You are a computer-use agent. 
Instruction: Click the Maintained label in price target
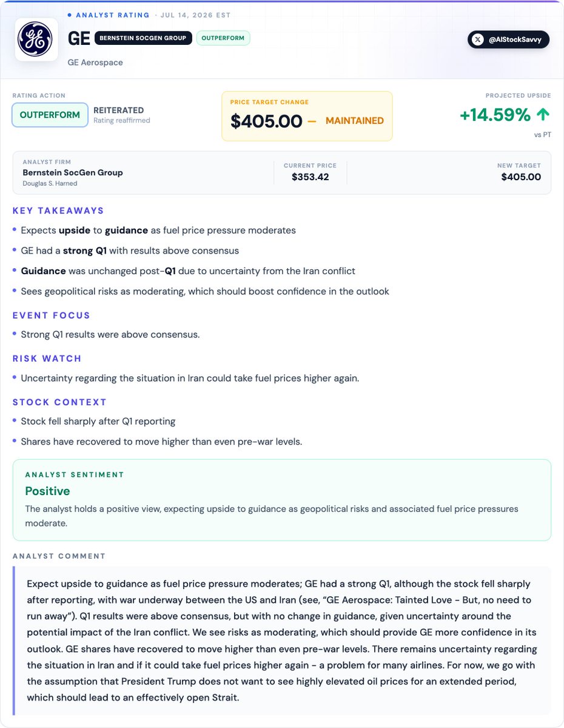(x=355, y=121)
